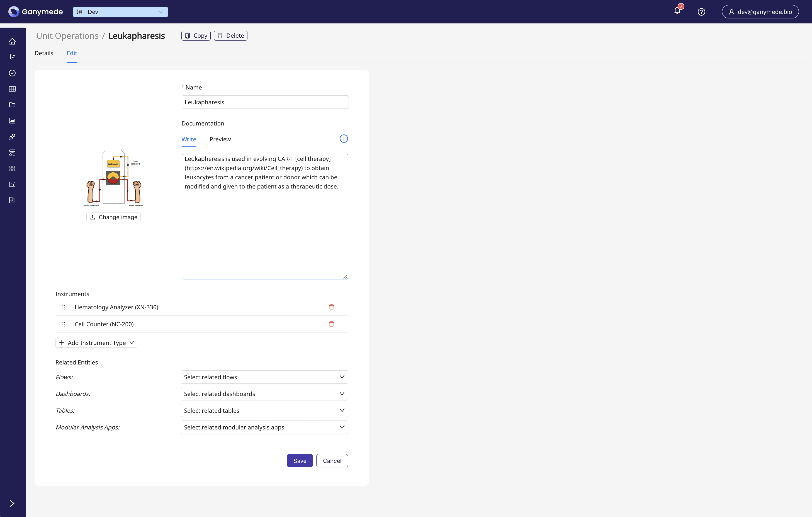
Task: Click the flag icon in sidebar
Action: tap(12, 200)
